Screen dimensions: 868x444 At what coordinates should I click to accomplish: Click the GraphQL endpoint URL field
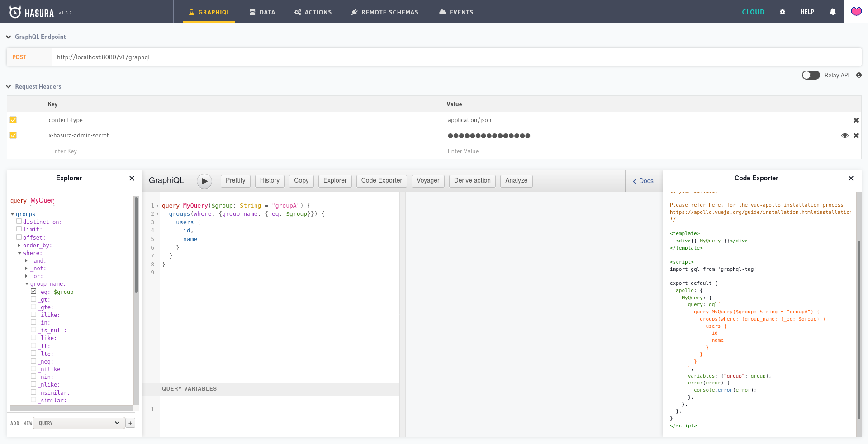456,57
